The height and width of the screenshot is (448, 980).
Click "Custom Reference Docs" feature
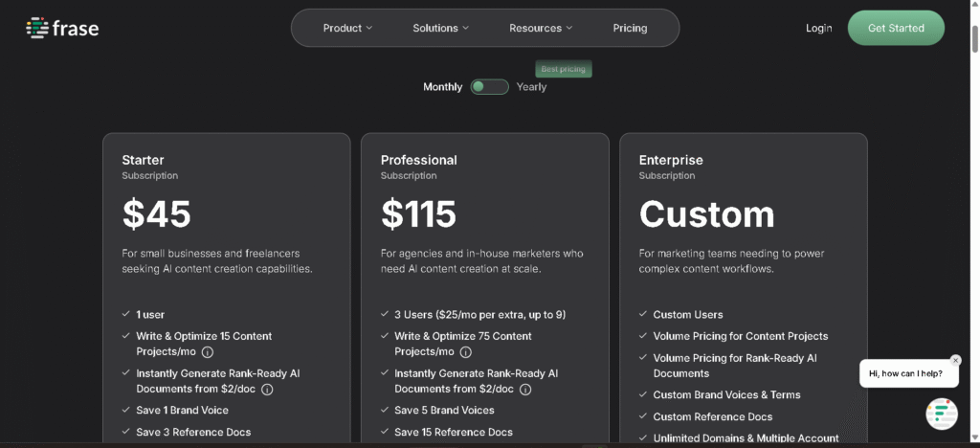point(713,416)
